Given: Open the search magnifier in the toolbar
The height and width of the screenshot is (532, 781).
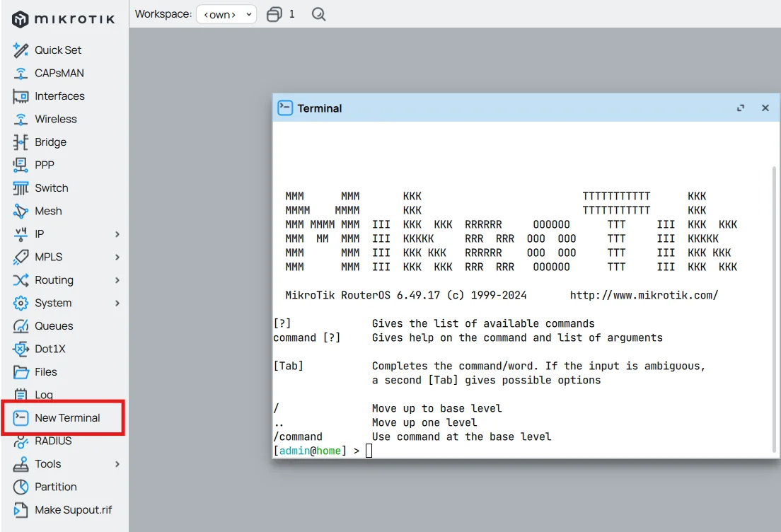Looking at the screenshot, I should (318, 13).
